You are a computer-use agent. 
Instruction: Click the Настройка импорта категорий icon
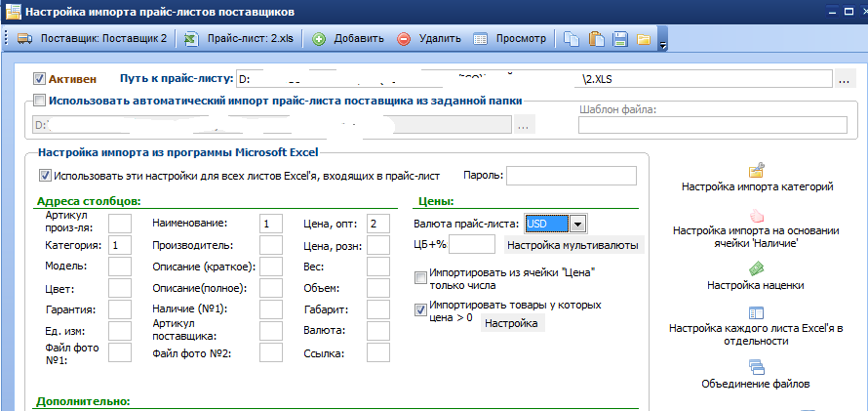click(756, 170)
